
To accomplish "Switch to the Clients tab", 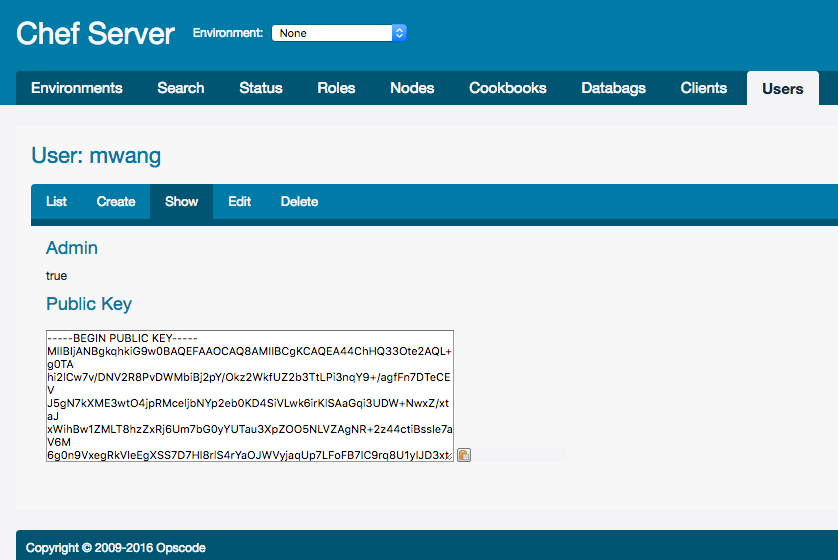I will (x=704, y=88).
